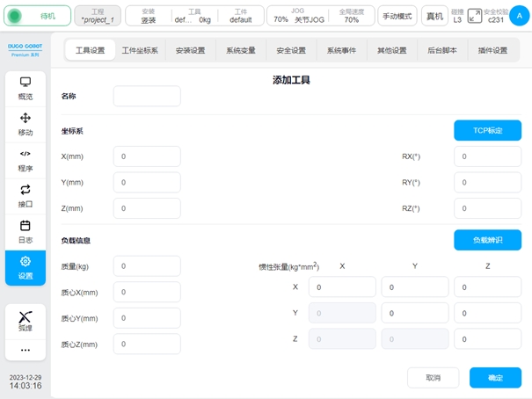This screenshot has height=399, width=532.
Task: Open the 接口 interface page
Action: click(x=26, y=196)
